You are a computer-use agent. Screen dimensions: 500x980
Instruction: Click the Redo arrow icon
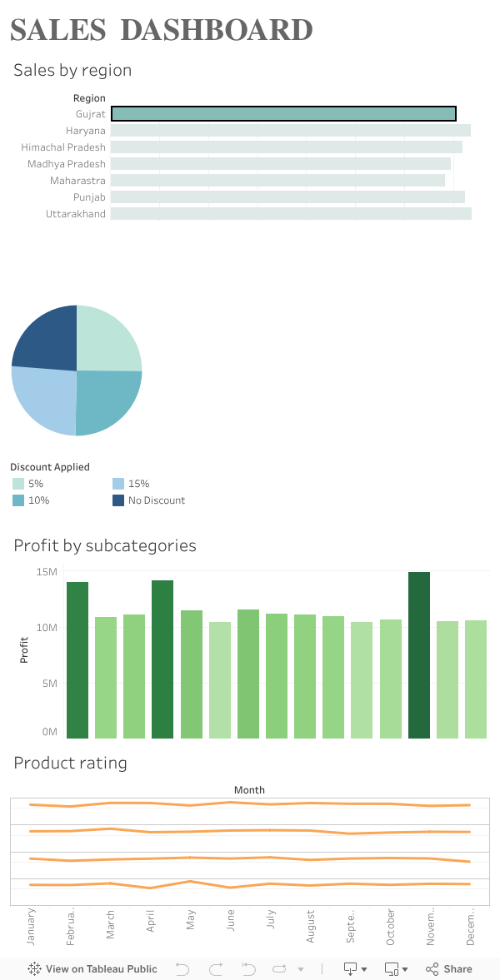pos(216,969)
